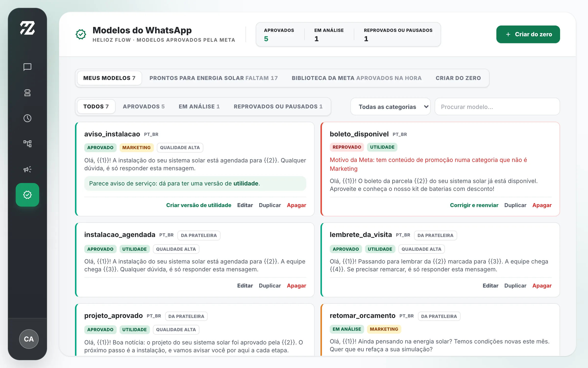Delete the boleto_disponivel template
The height and width of the screenshot is (368, 588).
click(542, 205)
